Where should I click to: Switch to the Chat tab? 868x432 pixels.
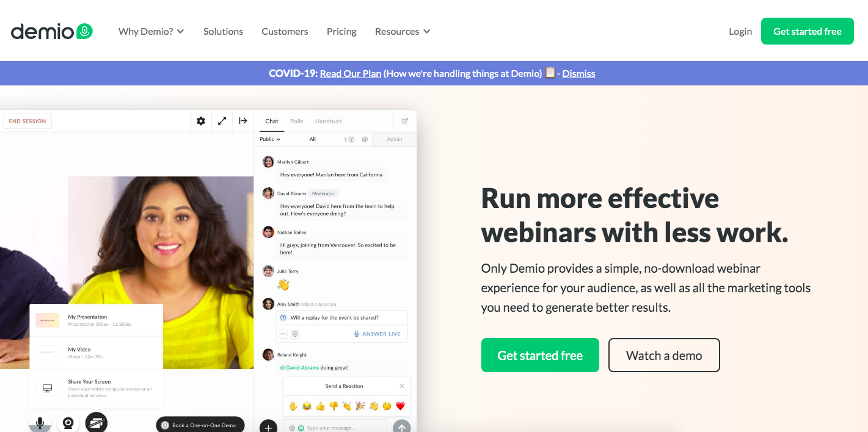pyautogui.click(x=272, y=121)
